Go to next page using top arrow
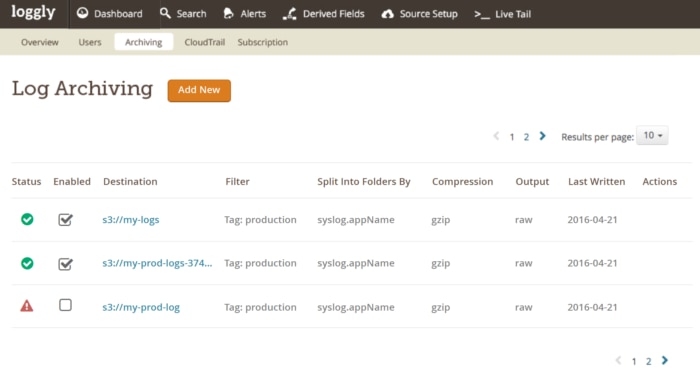 click(542, 136)
